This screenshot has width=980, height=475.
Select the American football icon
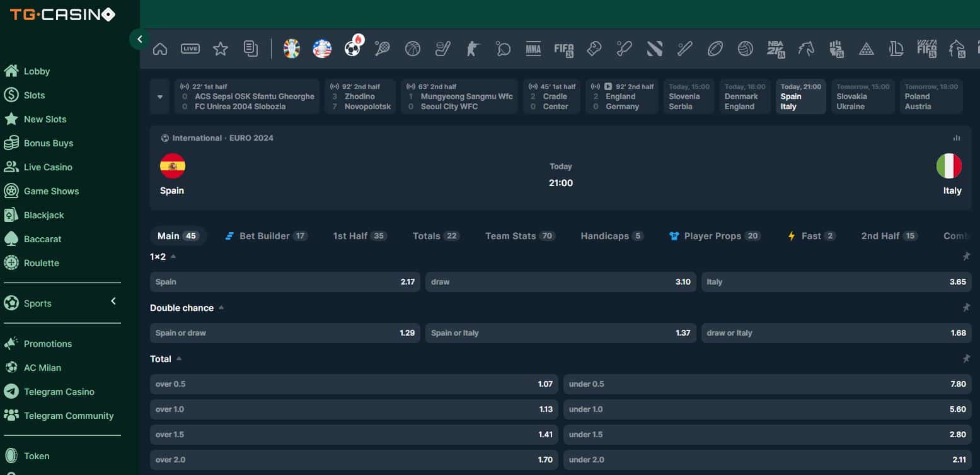click(x=715, y=49)
